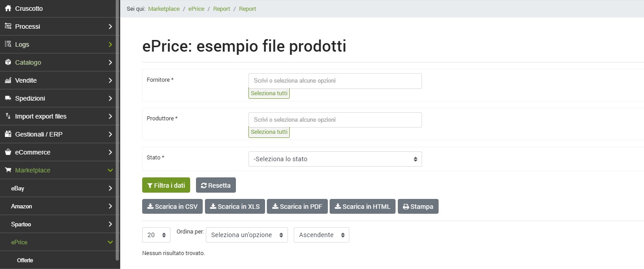644x269 pixels.
Task: Click the Spedizioni truck icon
Action: click(x=8, y=98)
